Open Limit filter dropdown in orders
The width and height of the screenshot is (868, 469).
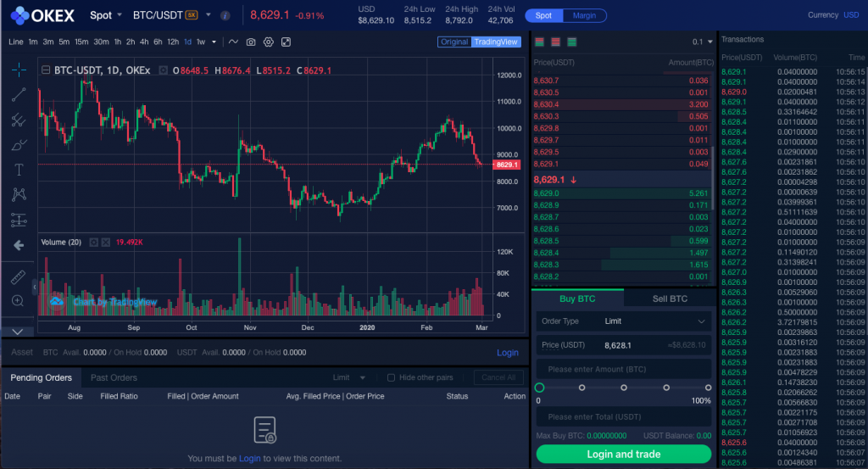(x=349, y=377)
